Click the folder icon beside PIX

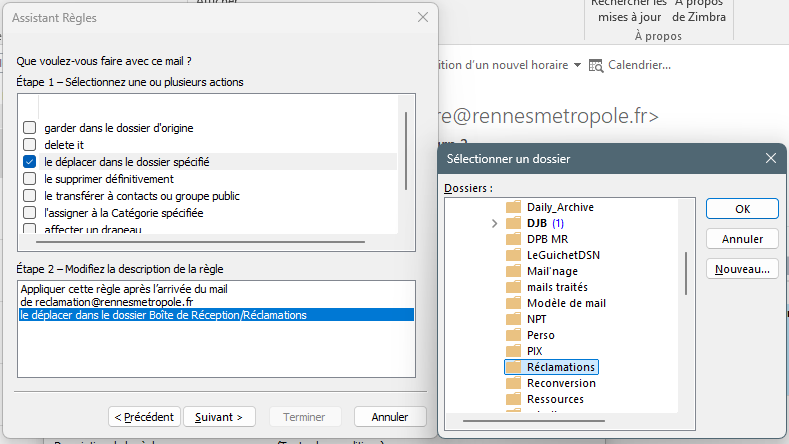514,351
